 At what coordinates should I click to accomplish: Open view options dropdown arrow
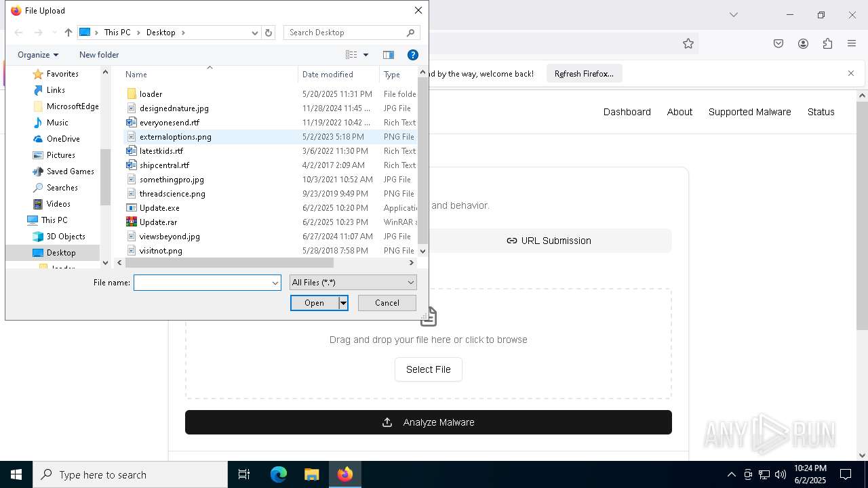point(366,55)
